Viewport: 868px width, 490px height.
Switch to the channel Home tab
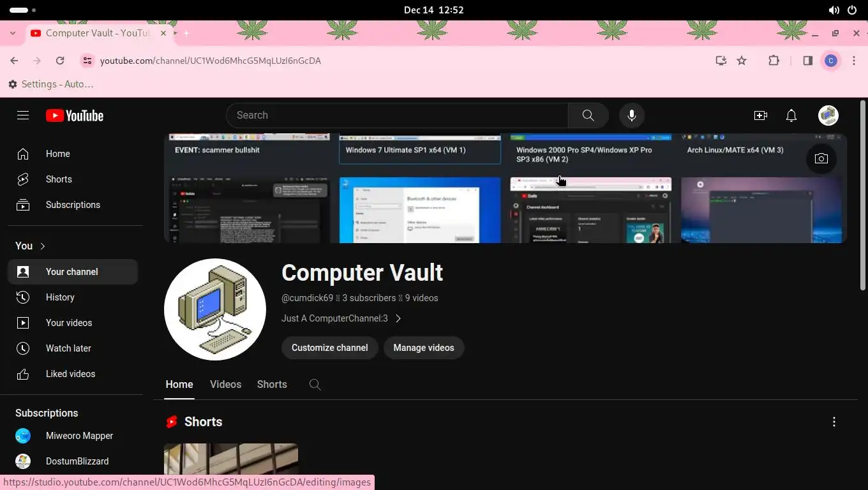[179, 385]
